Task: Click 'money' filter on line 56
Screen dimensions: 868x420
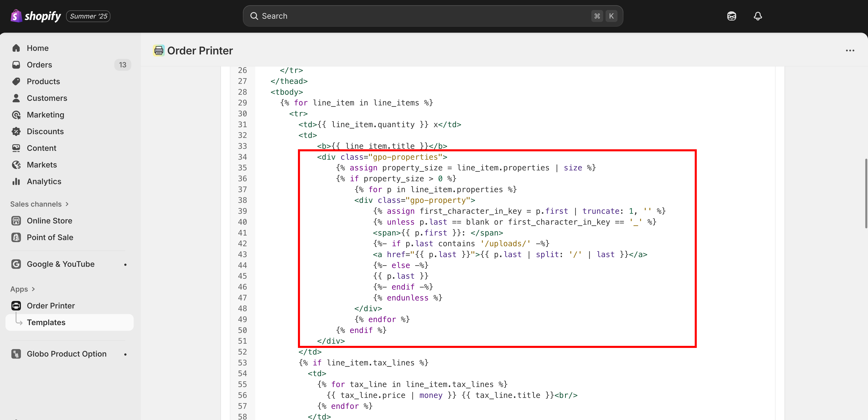Action: [x=431, y=395]
